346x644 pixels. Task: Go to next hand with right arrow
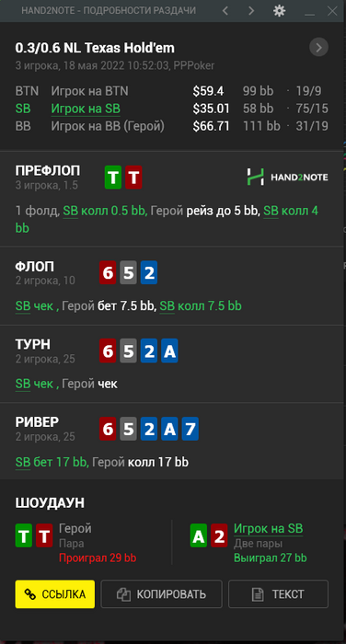(x=251, y=11)
